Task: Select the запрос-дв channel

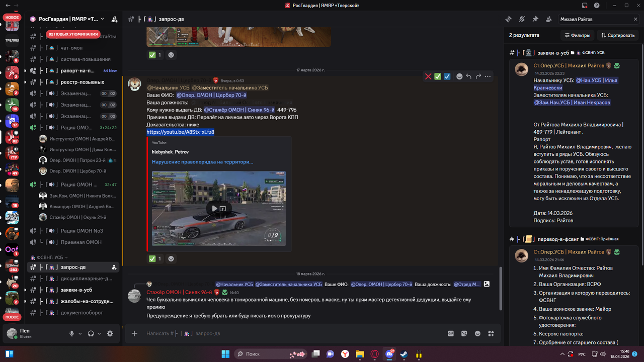Action: tap(73, 267)
